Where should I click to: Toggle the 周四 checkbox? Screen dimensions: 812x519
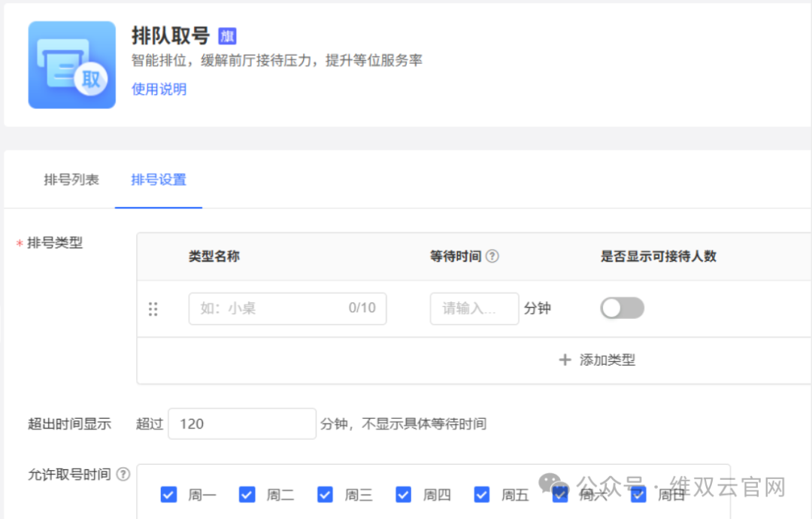tap(404, 494)
